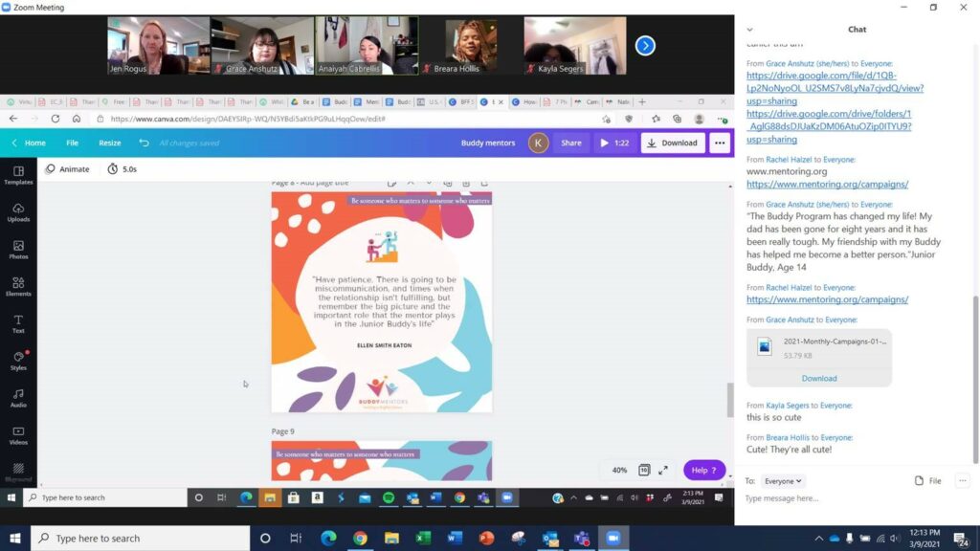The image size is (980, 551).
Task: Open the notification center on bottom taskbar
Action: coord(961,538)
